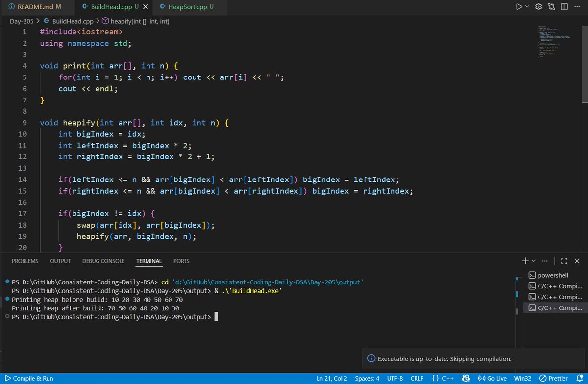588x384 pixels.
Task: Select the TERMINAL panel tab
Action: pyautogui.click(x=149, y=261)
